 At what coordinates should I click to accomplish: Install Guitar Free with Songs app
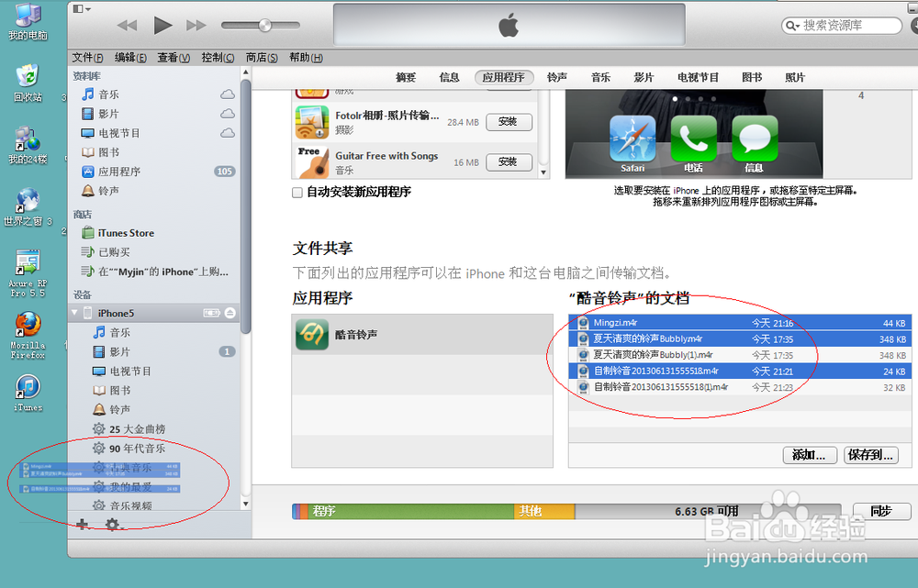(x=509, y=162)
